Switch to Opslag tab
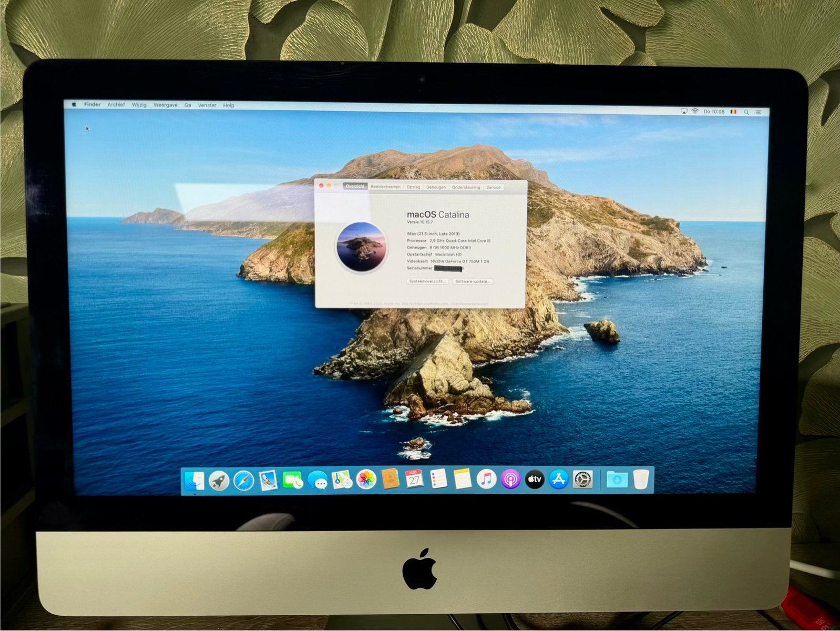Image resolution: width=840 pixels, height=631 pixels. click(414, 187)
